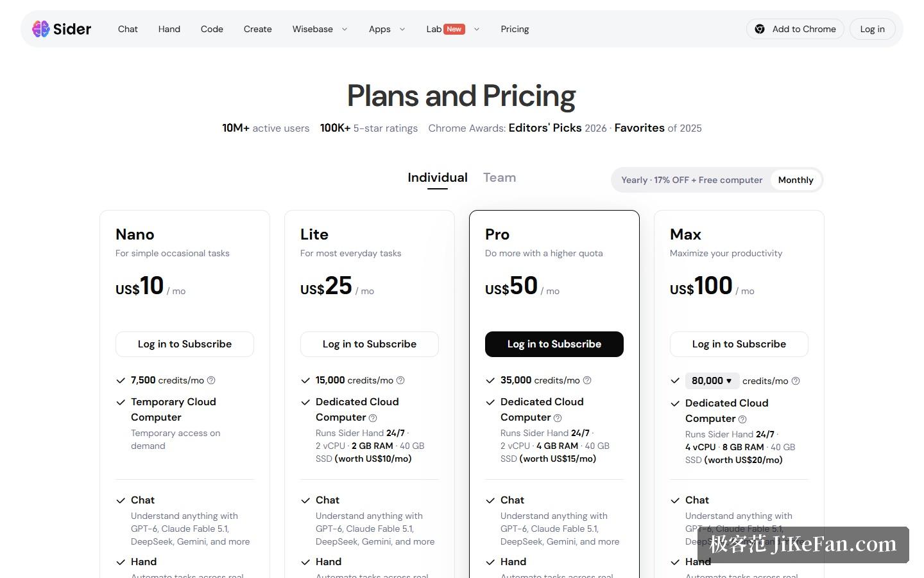This screenshot has width=924, height=578.
Task: Open info icon beside Pro 35,000 credits
Action: [587, 380]
